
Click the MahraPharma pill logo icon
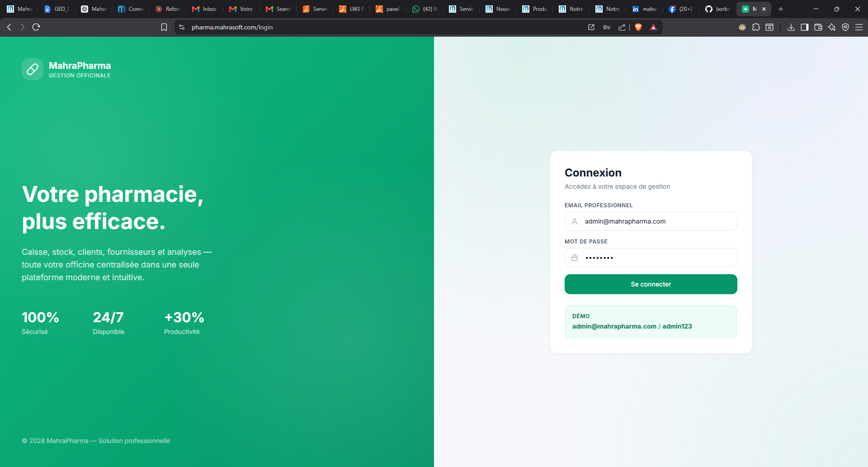(33, 69)
